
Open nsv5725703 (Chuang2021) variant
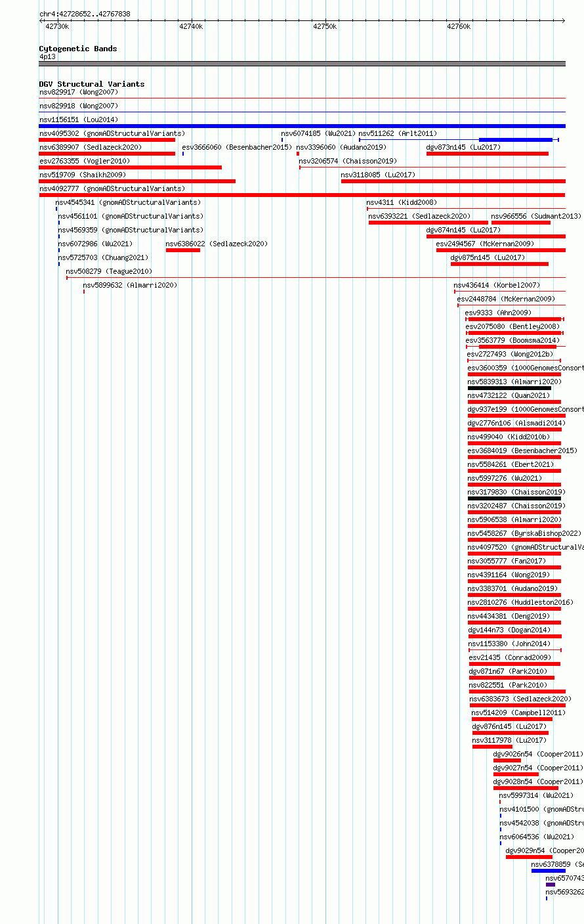tap(103, 257)
